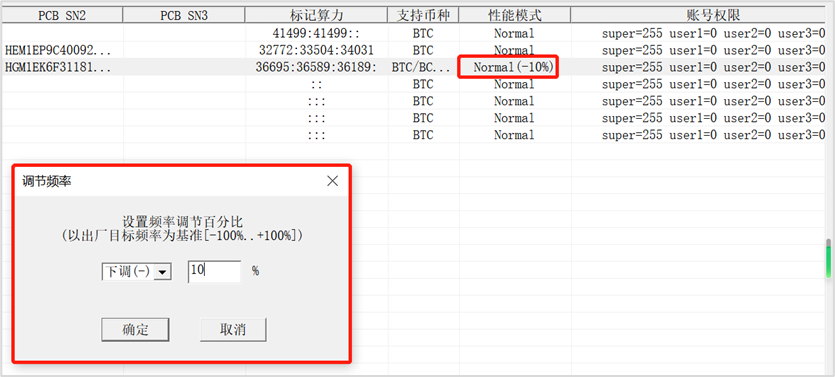Select the 41499:41499:: hashrate cell
This screenshot has width=835, height=377.
(316, 34)
